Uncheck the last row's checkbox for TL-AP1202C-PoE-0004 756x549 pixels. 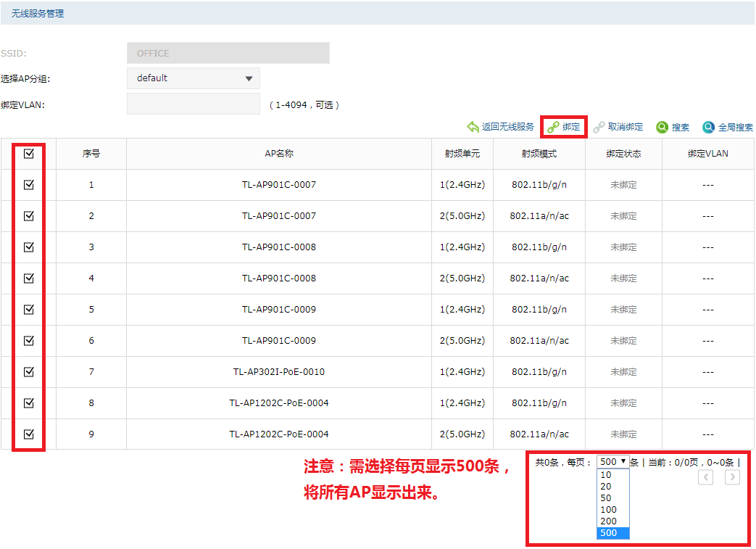coord(28,434)
